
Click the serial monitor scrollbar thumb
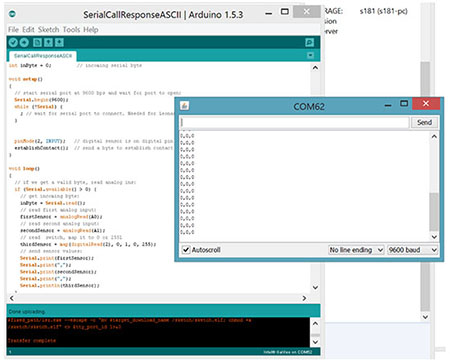pyautogui.click(x=434, y=211)
